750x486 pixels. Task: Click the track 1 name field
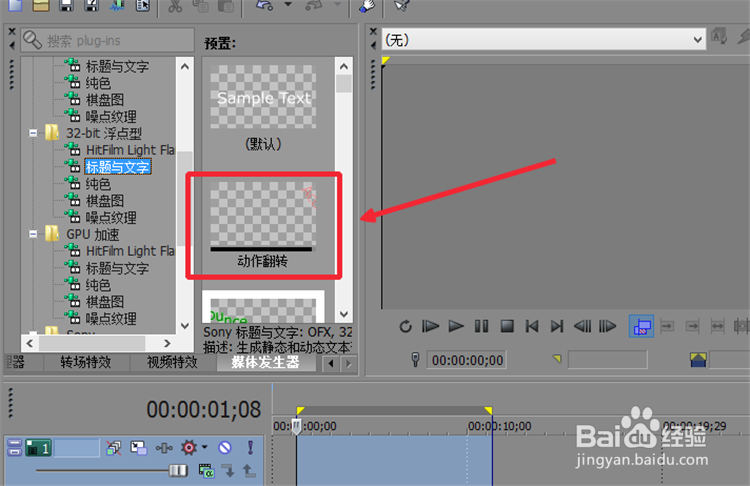coord(77,448)
